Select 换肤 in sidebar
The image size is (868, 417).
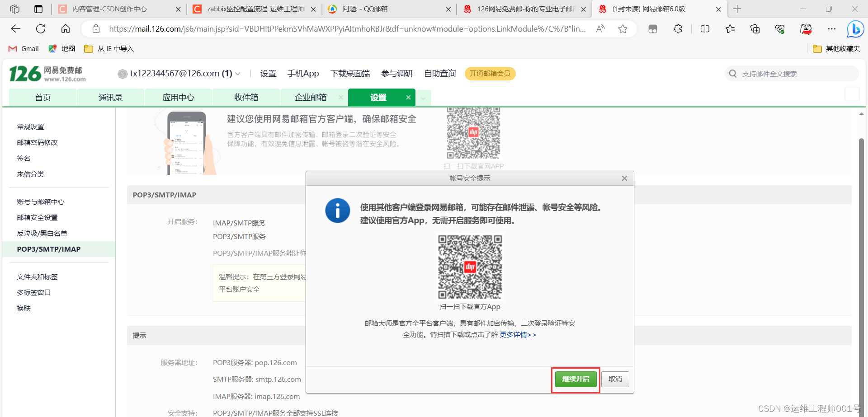[x=24, y=309]
